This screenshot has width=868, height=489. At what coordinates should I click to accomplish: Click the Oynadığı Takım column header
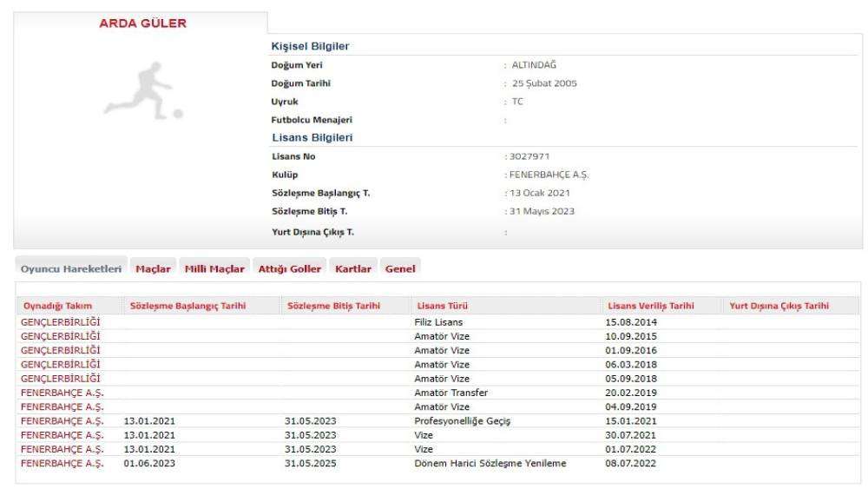[x=56, y=306]
